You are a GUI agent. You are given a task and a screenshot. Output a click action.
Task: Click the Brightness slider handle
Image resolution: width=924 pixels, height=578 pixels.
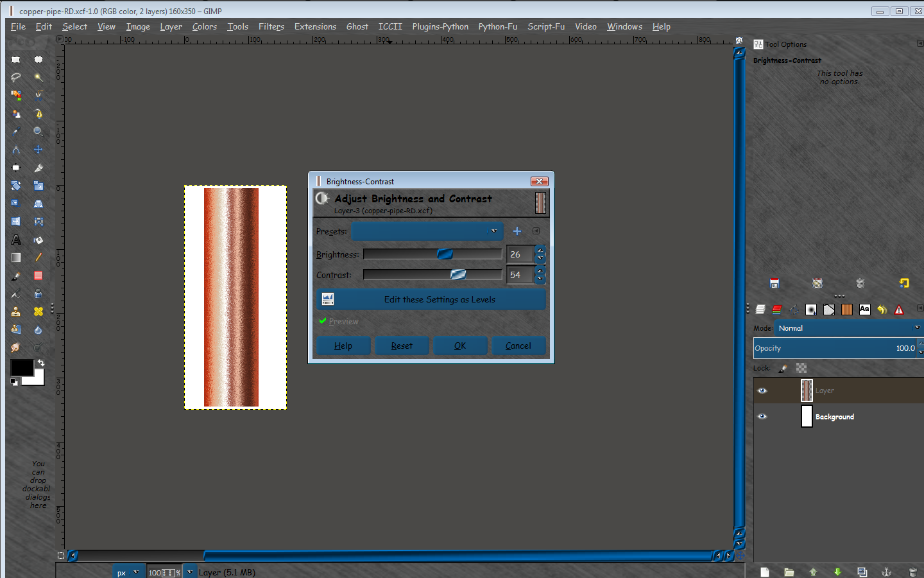pyautogui.click(x=445, y=254)
